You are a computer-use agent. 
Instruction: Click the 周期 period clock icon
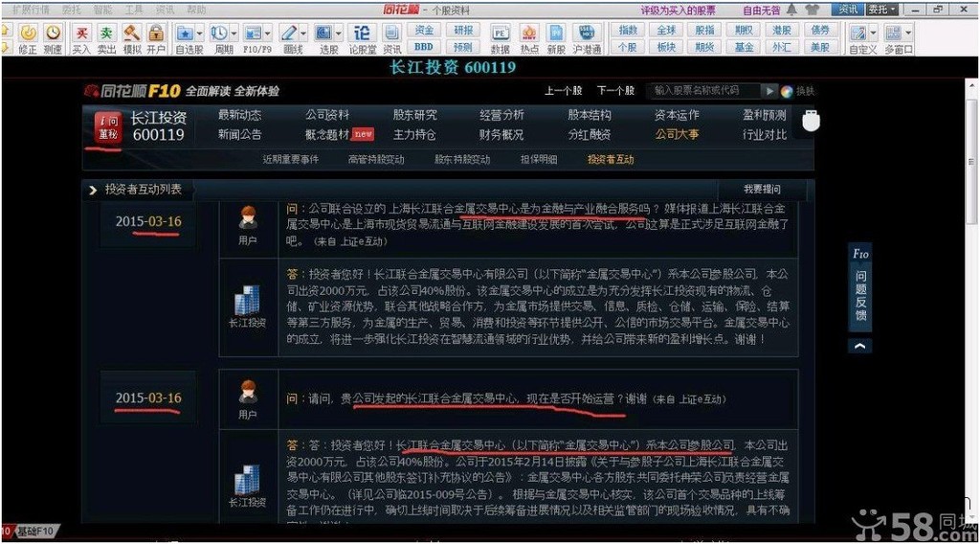[x=219, y=33]
